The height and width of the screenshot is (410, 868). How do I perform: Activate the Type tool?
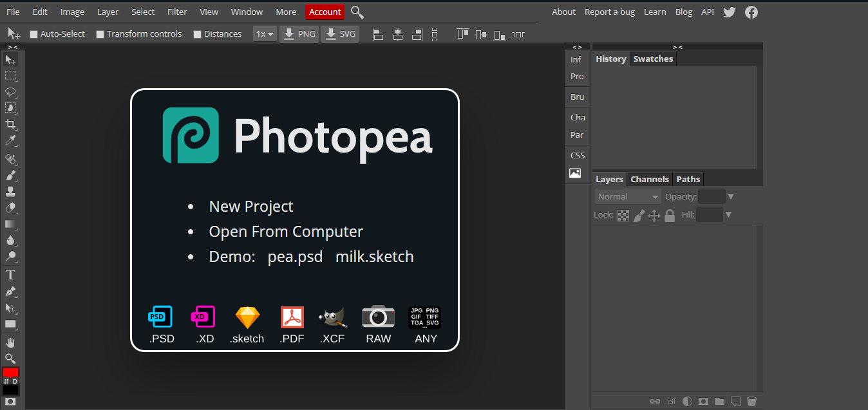point(10,275)
